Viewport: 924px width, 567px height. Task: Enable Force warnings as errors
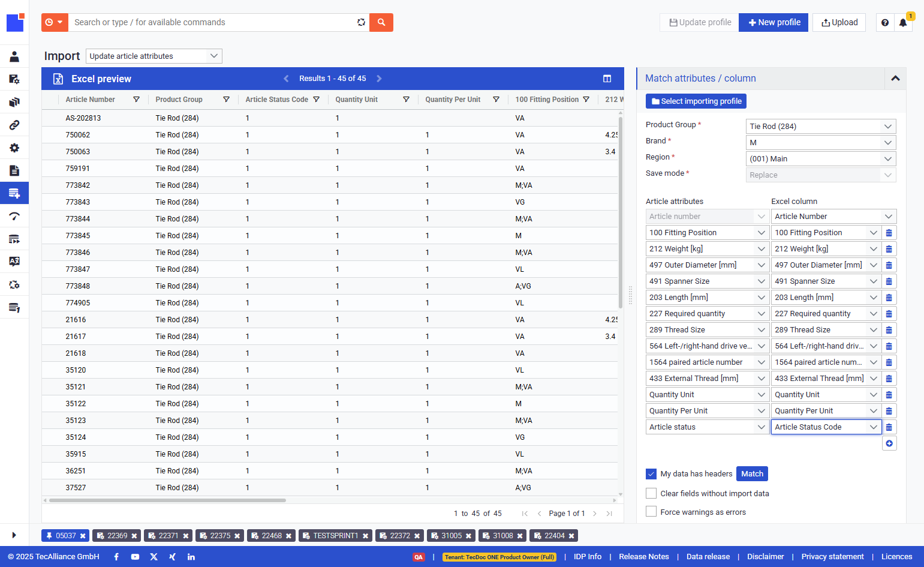pyautogui.click(x=651, y=512)
